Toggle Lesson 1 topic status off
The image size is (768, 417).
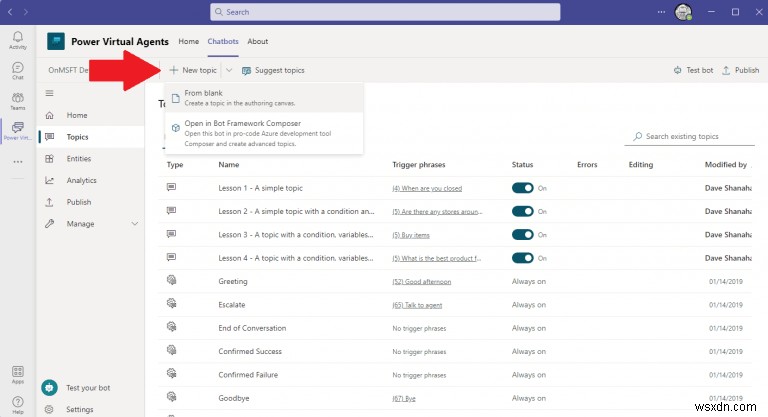[523, 188]
